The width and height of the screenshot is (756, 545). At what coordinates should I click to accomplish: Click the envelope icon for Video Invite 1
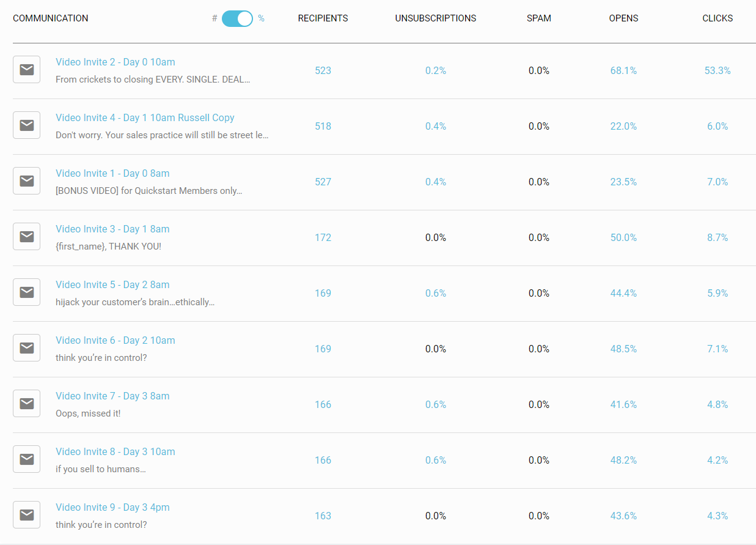point(26,180)
